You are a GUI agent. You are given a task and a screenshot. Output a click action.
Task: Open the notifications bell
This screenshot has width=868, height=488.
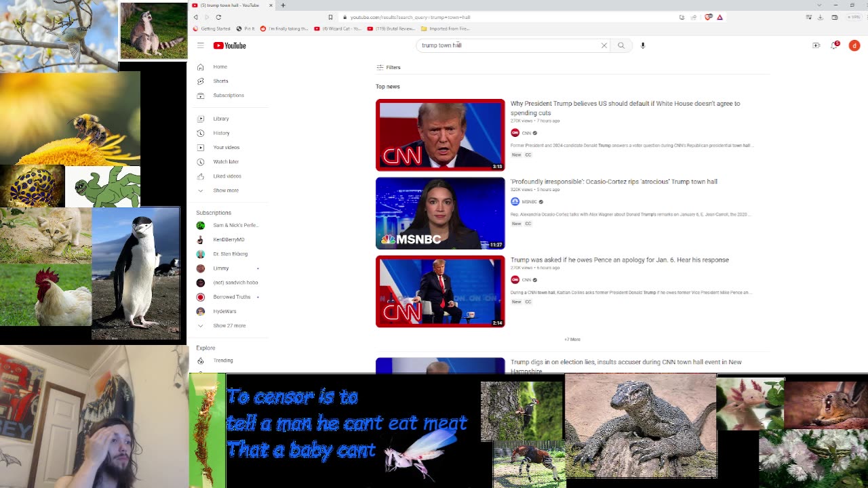pyautogui.click(x=835, y=45)
